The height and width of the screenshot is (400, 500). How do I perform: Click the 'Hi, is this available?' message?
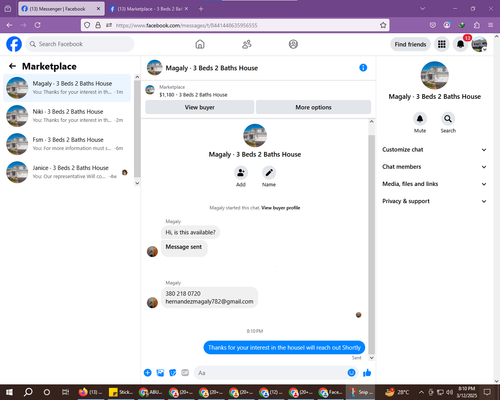[190, 232]
